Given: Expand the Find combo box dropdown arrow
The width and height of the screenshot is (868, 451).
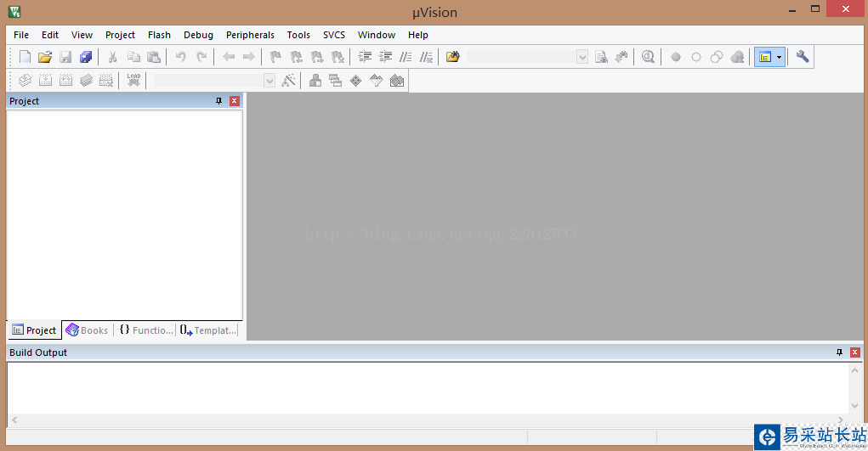Looking at the screenshot, I should tap(582, 56).
